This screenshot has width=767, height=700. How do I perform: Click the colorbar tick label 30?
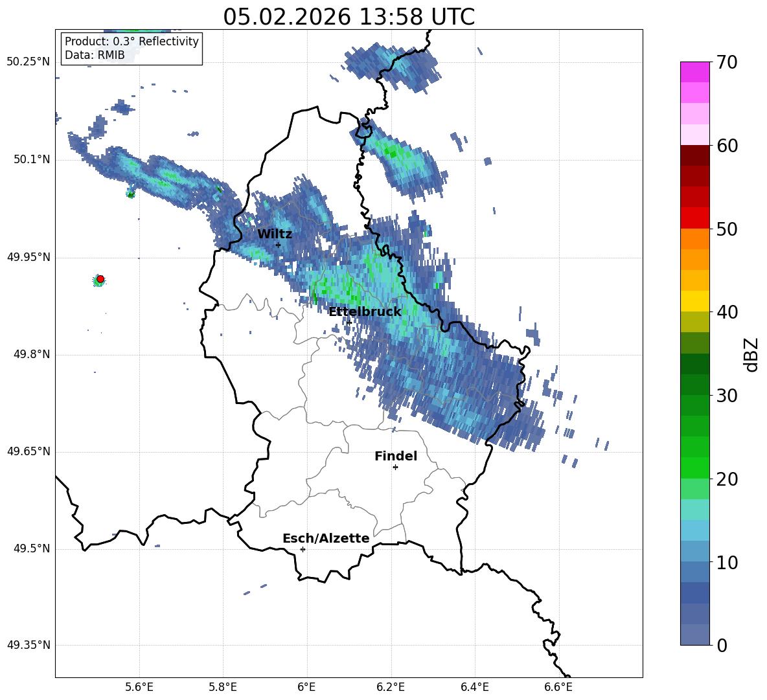coord(727,396)
